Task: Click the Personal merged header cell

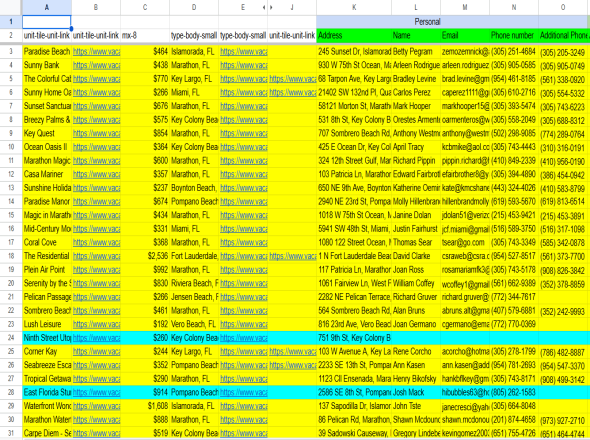Action: [x=427, y=22]
